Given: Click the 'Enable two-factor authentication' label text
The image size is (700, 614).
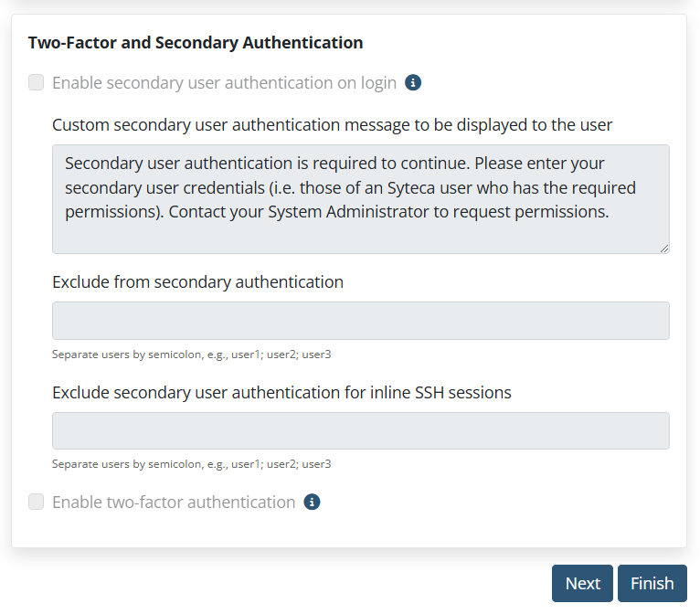Looking at the screenshot, I should [x=174, y=503].
